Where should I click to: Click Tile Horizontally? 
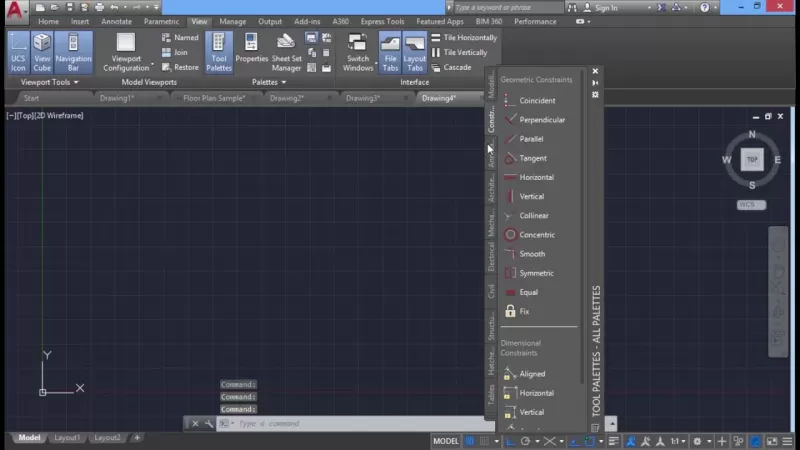click(x=464, y=38)
